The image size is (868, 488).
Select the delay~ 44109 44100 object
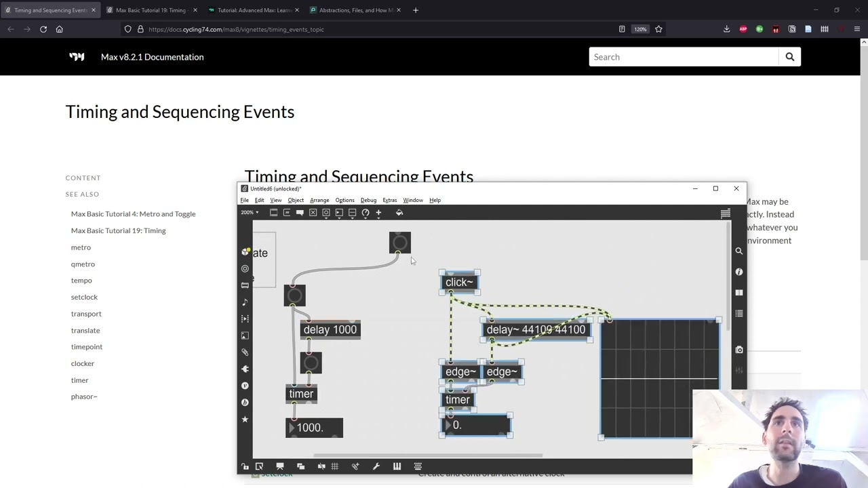coord(536,329)
